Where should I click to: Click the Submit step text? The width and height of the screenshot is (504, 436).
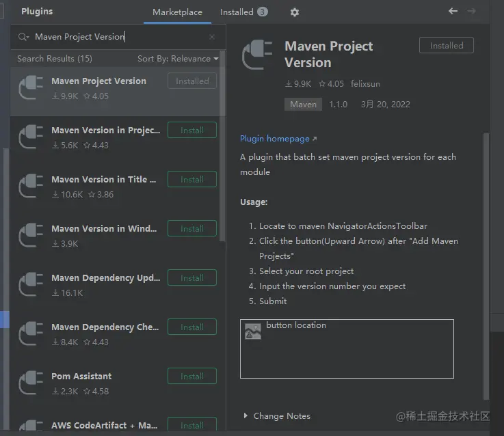pos(273,301)
